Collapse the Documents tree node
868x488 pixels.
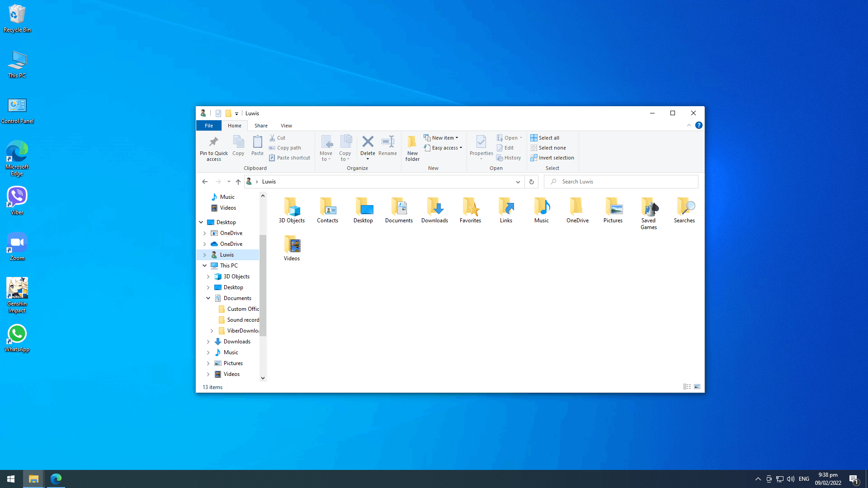(208, 298)
